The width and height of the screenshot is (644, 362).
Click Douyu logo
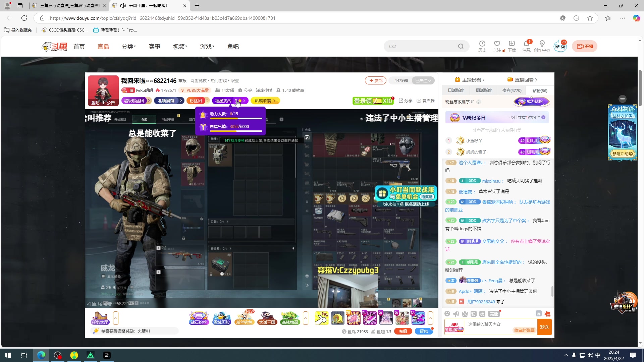click(x=54, y=47)
